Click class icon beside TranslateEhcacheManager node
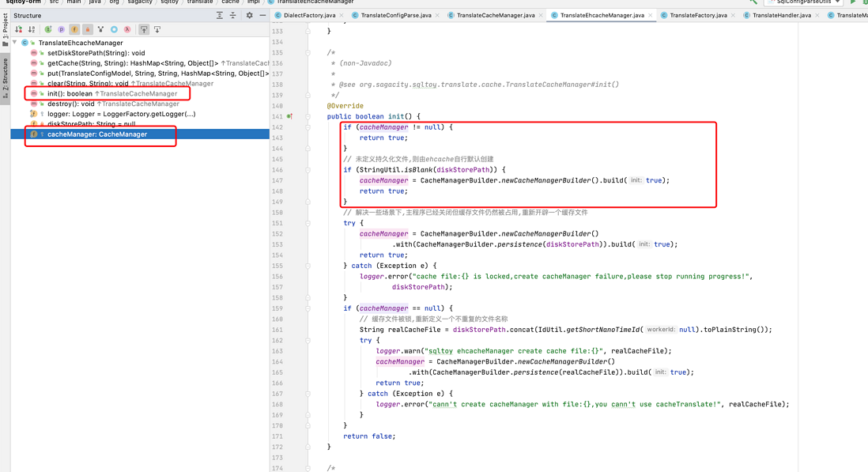 [x=25, y=43]
